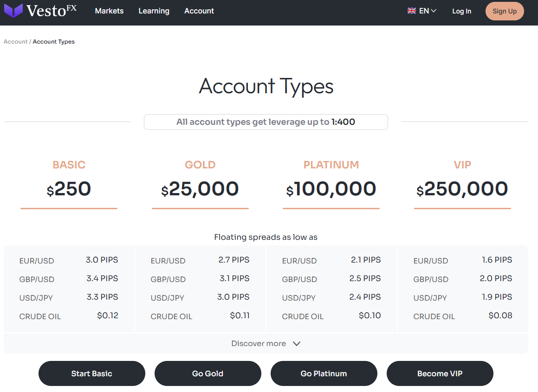Click the Account Types page heading
Viewport: 538px width, 392px height.
266,86
